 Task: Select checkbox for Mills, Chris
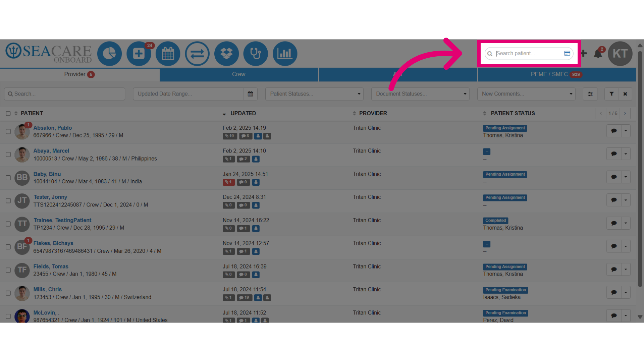(8, 293)
